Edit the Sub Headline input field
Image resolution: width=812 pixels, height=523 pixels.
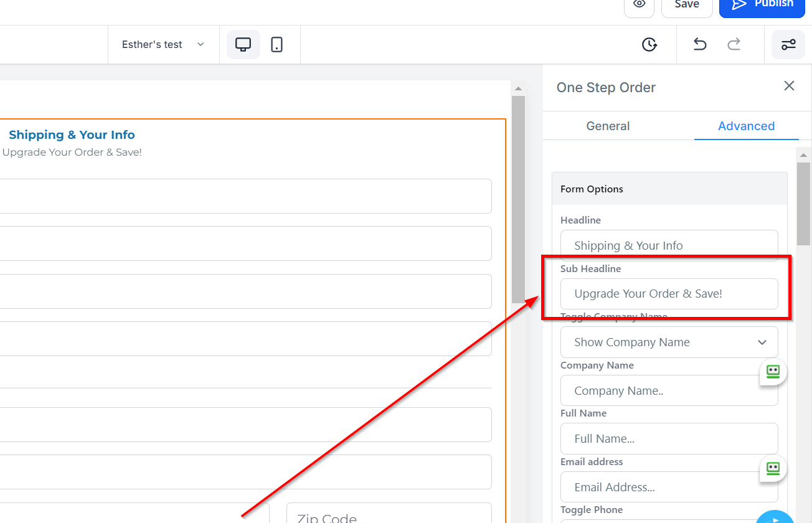[x=669, y=294]
